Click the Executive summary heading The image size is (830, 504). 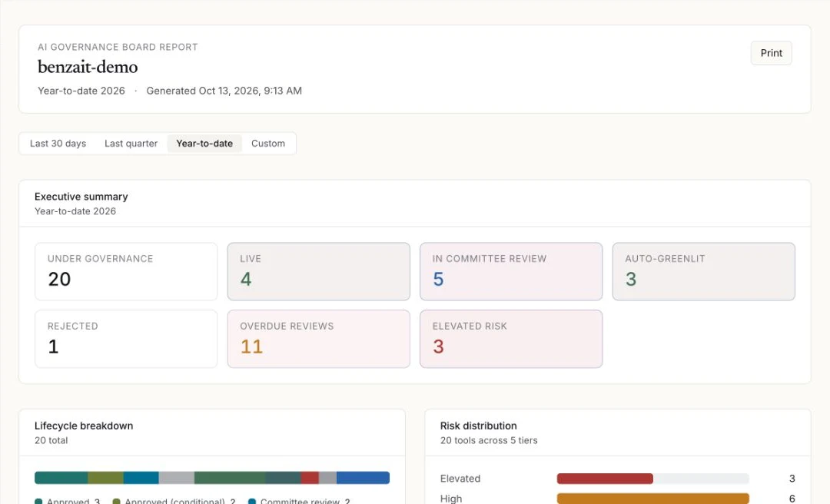click(81, 197)
